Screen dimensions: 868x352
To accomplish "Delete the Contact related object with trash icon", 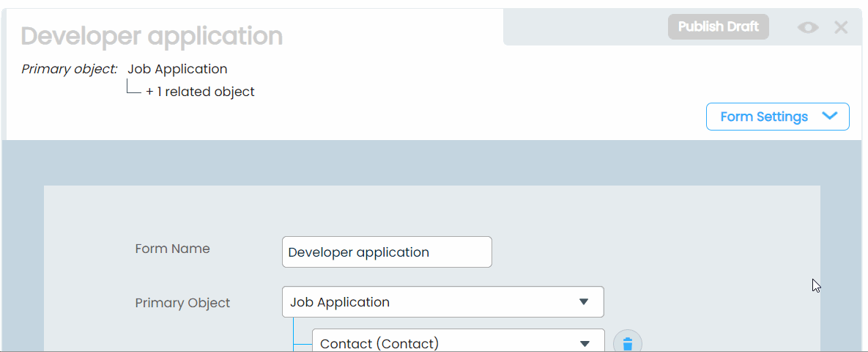I will 628,343.
